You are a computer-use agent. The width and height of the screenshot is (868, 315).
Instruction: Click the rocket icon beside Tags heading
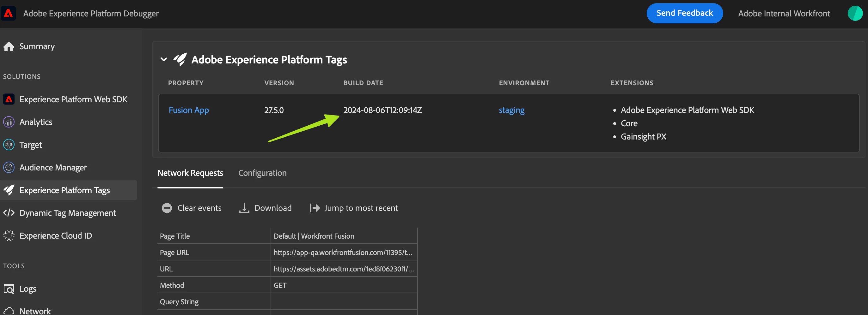click(x=180, y=60)
